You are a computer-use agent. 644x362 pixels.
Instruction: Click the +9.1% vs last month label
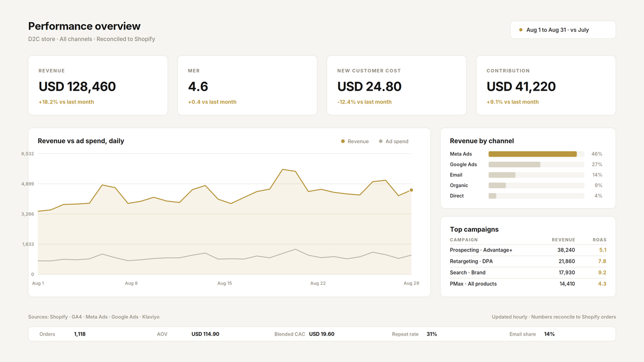(x=513, y=102)
